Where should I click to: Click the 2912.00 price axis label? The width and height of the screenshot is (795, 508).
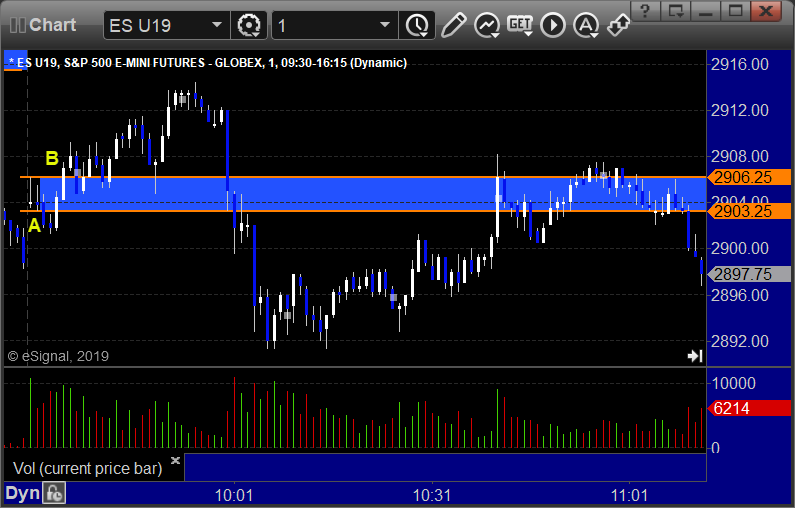point(740,111)
